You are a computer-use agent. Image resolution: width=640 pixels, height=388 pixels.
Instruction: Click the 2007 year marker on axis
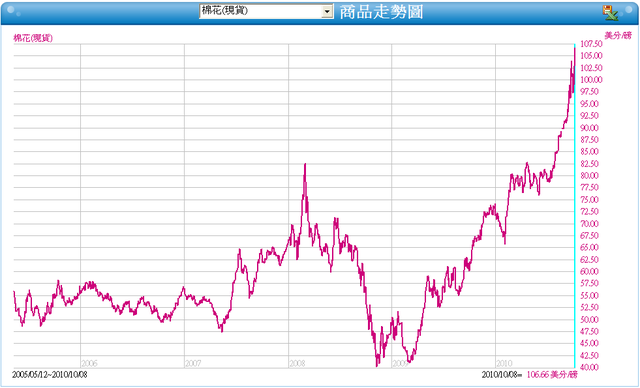click(x=193, y=363)
